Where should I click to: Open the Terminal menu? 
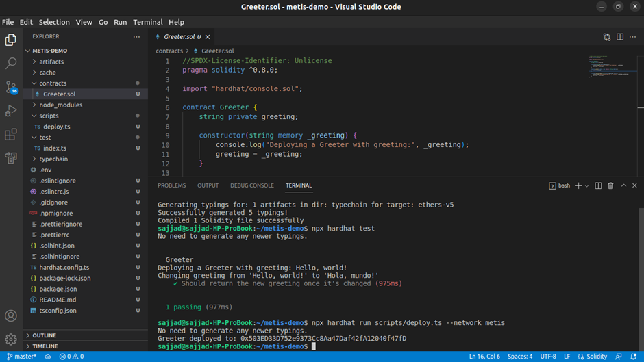click(148, 22)
